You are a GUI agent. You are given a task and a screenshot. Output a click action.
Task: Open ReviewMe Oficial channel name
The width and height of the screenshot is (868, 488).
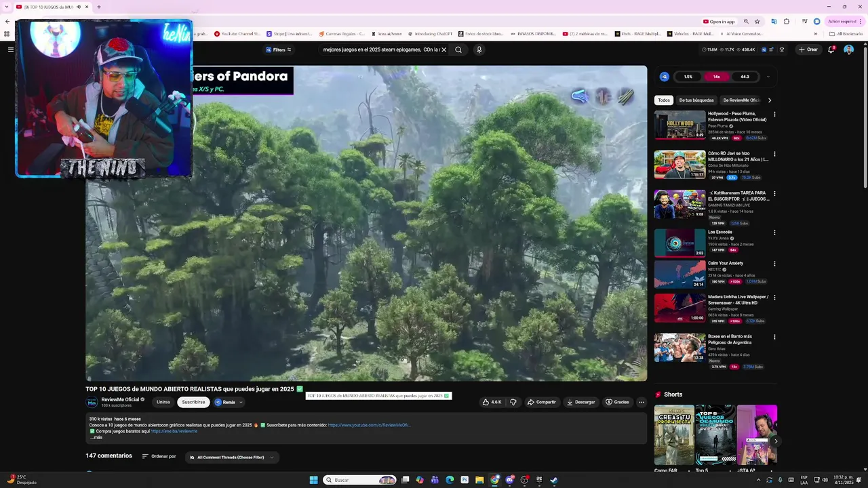tap(120, 400)
